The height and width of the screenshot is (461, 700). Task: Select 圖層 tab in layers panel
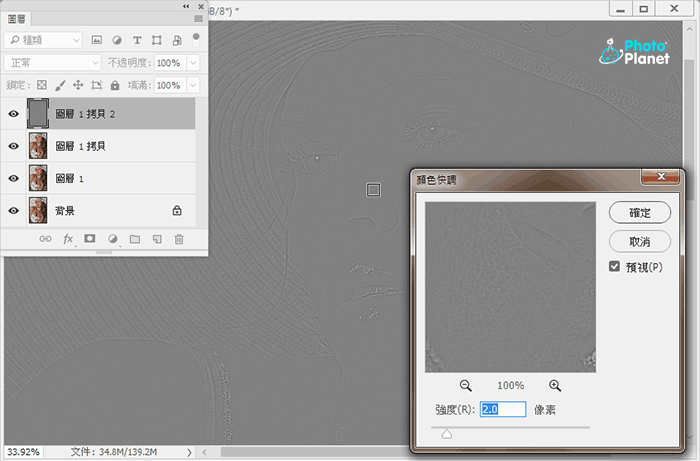tap(17, 19)
